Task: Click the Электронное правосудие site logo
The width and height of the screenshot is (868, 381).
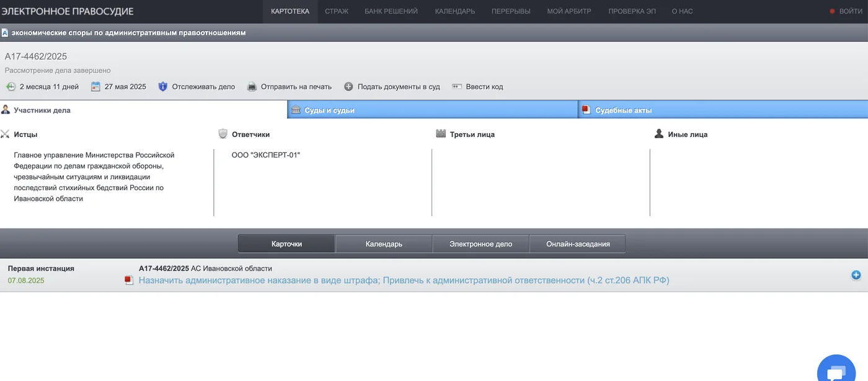Action: tap(67, 11)
